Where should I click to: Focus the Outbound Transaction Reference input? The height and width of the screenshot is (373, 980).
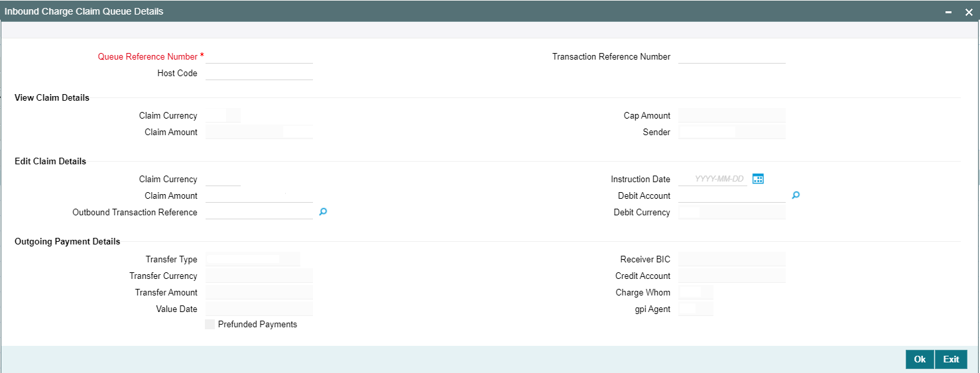[259, 212]
